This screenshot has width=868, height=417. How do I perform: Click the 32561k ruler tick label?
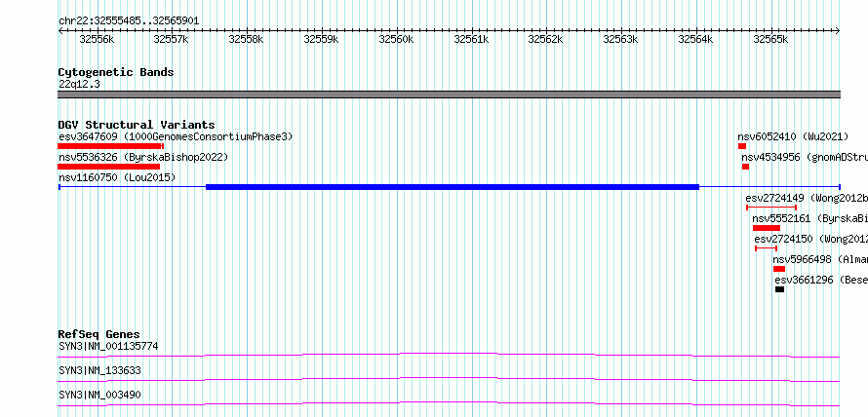click(471, 39)
